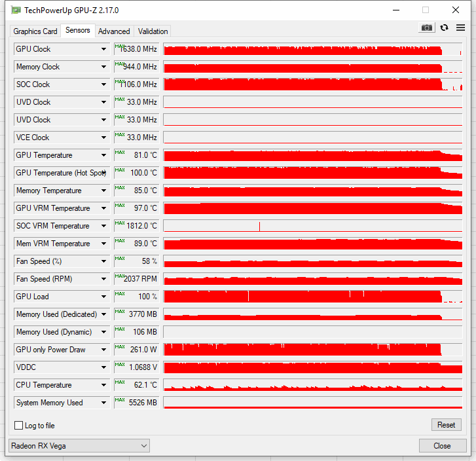
Task: Click the 5526 MB system memory value
Action: [137, 402]
